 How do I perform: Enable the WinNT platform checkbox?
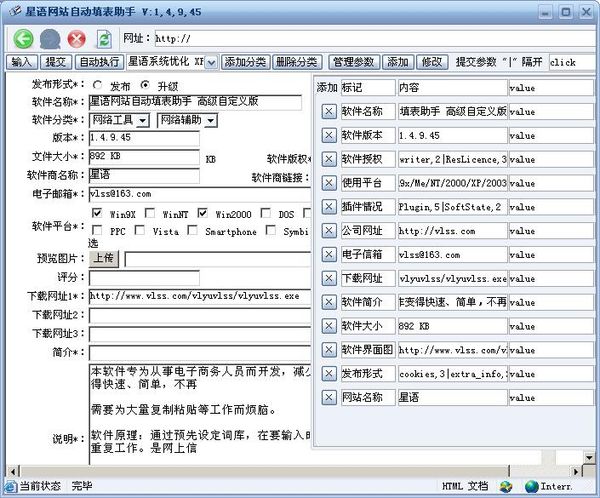click(x=152, y=214)
